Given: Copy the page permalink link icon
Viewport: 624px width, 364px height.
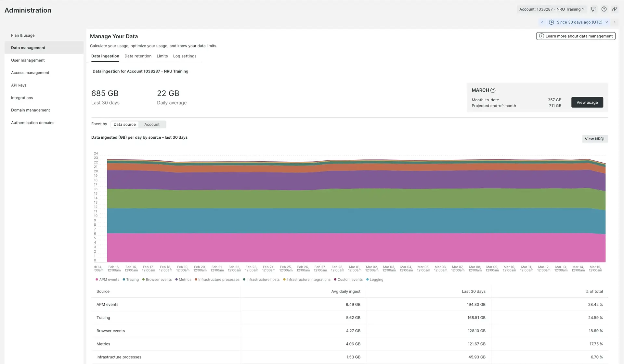Looking at the screenshot, I should [614, 9].
